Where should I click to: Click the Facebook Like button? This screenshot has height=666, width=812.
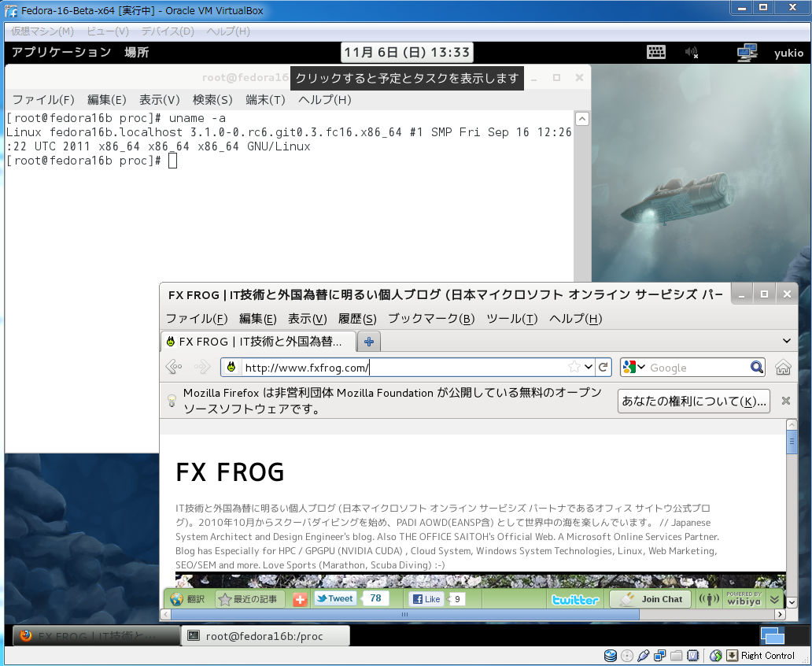click(426, 599)
